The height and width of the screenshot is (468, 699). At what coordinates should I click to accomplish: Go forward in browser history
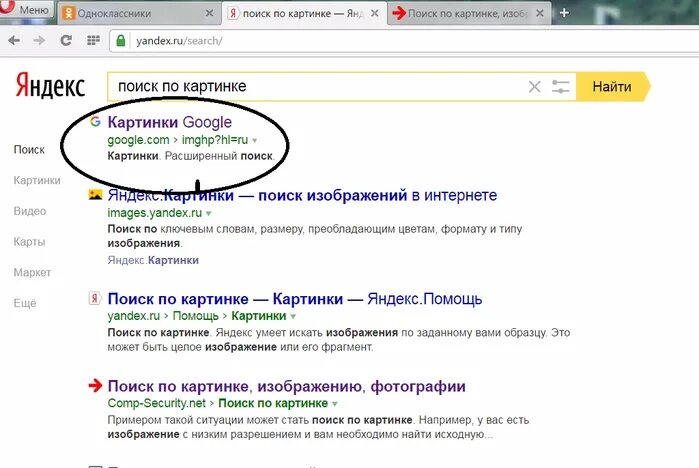pyautogui.click(x=39, y=41)
